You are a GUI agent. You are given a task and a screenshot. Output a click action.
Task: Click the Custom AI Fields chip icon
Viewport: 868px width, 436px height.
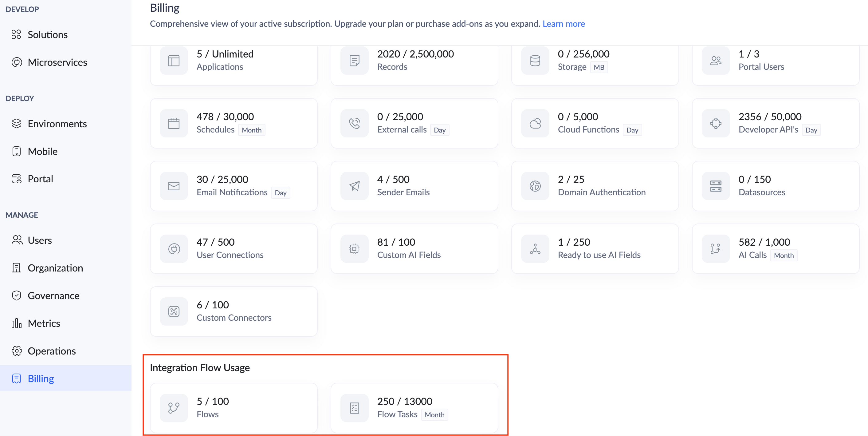tap(355, 249)
